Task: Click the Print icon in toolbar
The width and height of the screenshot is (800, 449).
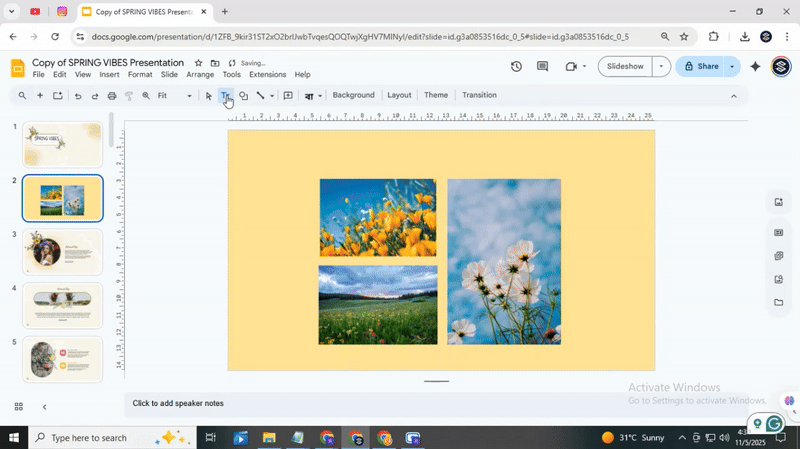Action: pos(112,96)
